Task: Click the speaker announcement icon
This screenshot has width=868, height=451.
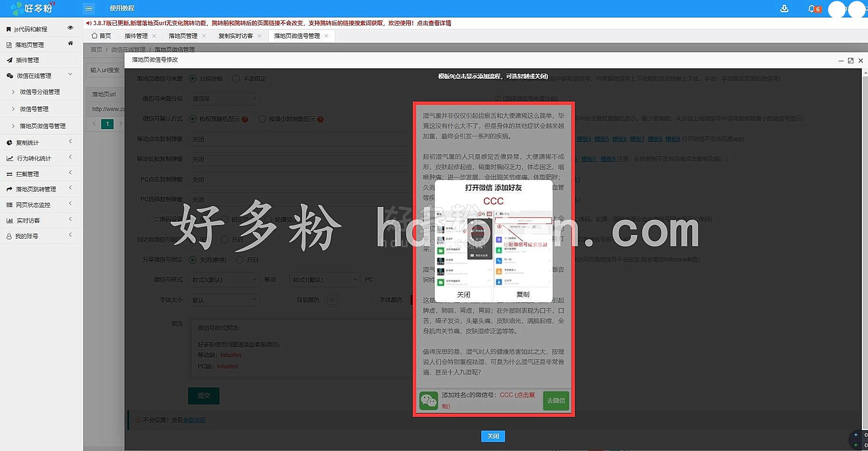Action: click(x=89, y=23)
